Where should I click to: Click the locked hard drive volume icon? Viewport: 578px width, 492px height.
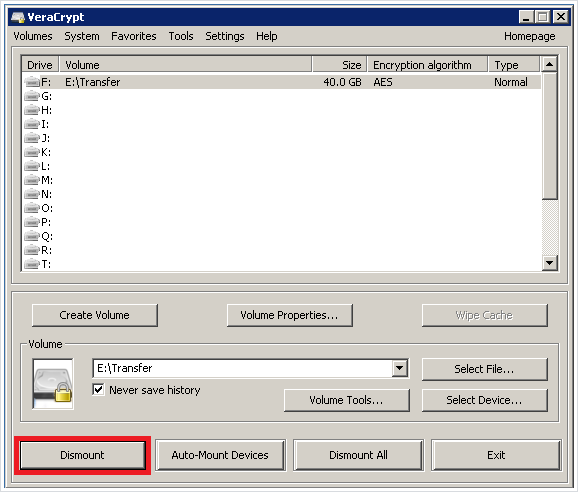pyautogui.click(x=53, y=384)
